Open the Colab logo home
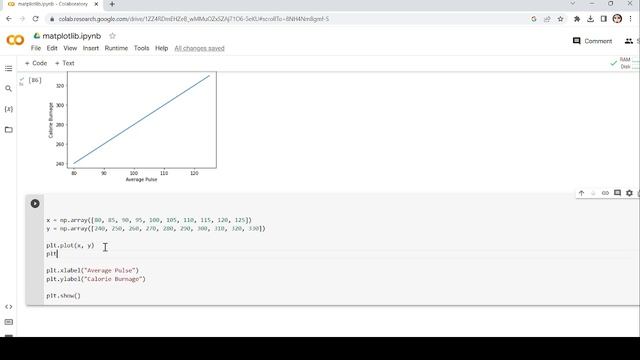 [x=16, y=40]
